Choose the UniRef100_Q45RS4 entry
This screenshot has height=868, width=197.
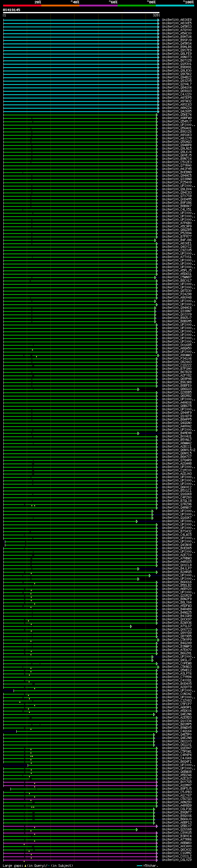coord(177,43)
